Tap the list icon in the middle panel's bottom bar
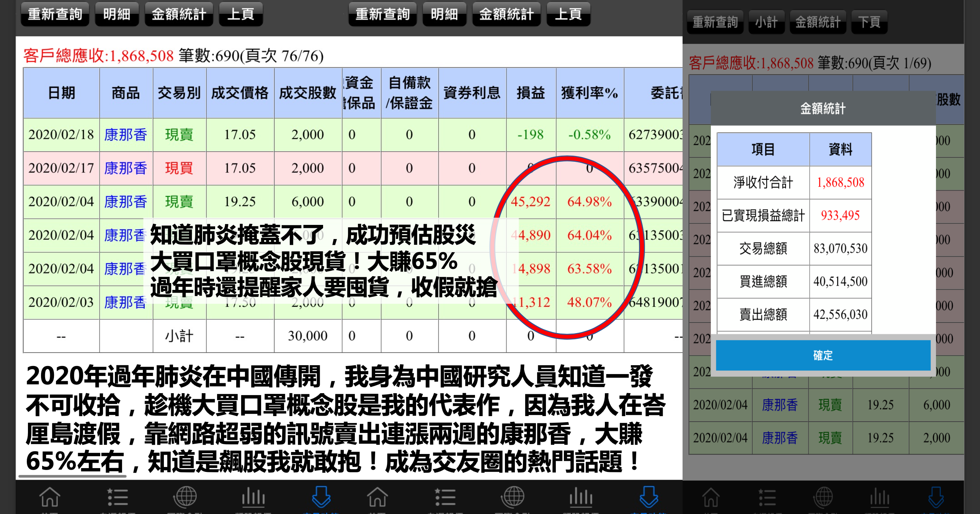 (x=445, y=497)
